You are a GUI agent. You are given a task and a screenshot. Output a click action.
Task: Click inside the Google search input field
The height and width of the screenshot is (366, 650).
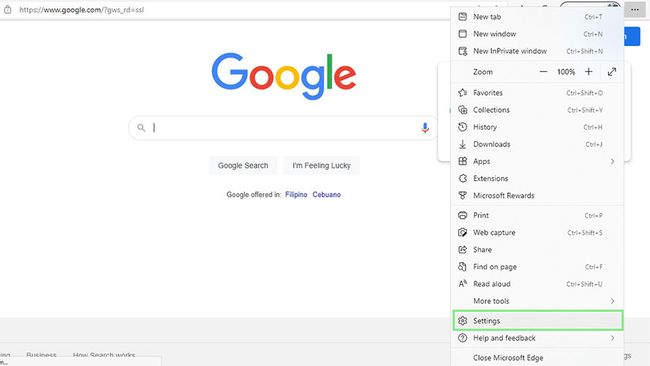pos(284,128)
